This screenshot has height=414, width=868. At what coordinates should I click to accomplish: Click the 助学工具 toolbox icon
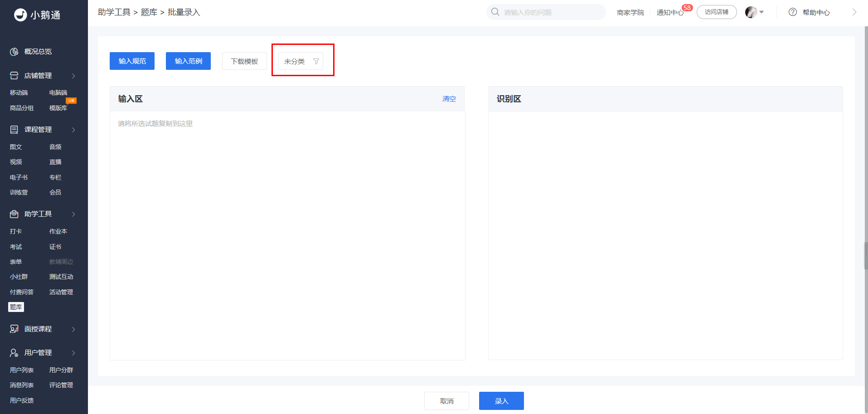(x=14, y=214)
